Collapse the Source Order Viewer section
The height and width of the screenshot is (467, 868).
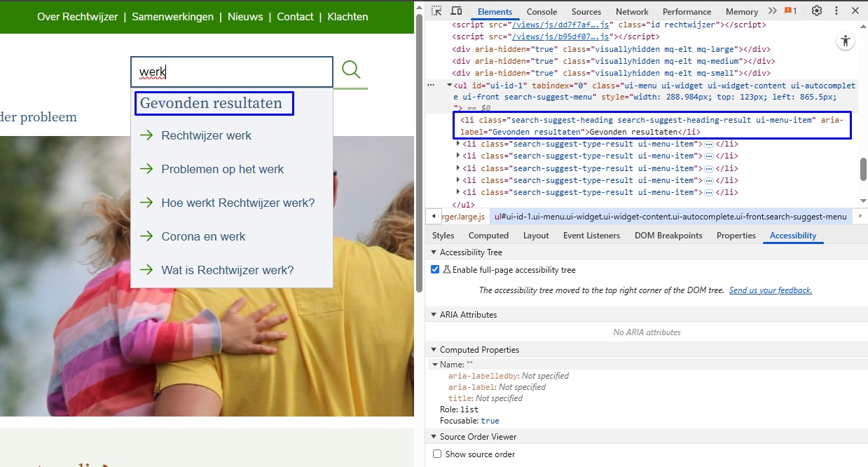pos(433,437)
